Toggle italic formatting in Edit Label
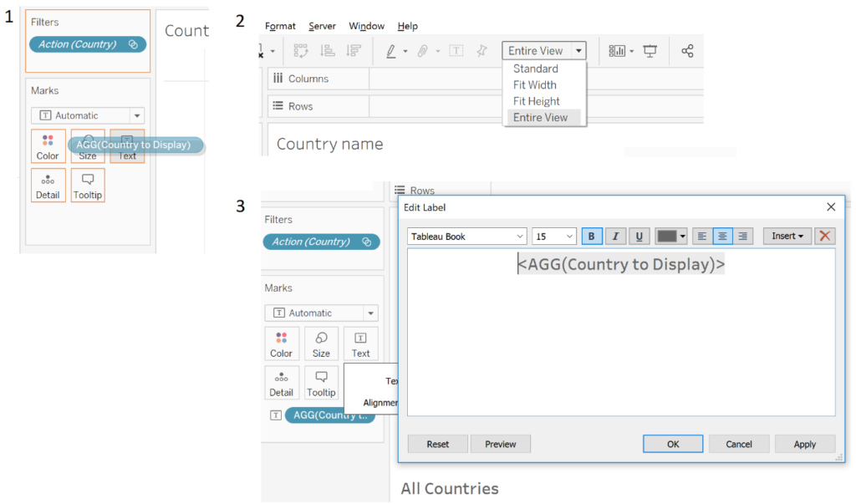Viewport: 856px width, 504px height. [615, 237]
